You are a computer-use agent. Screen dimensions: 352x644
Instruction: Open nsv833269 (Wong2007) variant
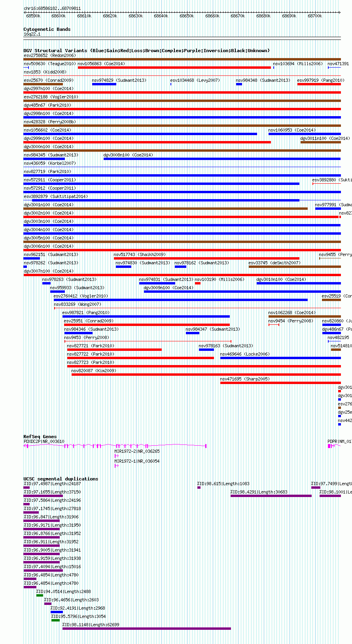click(x=78, y=304)
